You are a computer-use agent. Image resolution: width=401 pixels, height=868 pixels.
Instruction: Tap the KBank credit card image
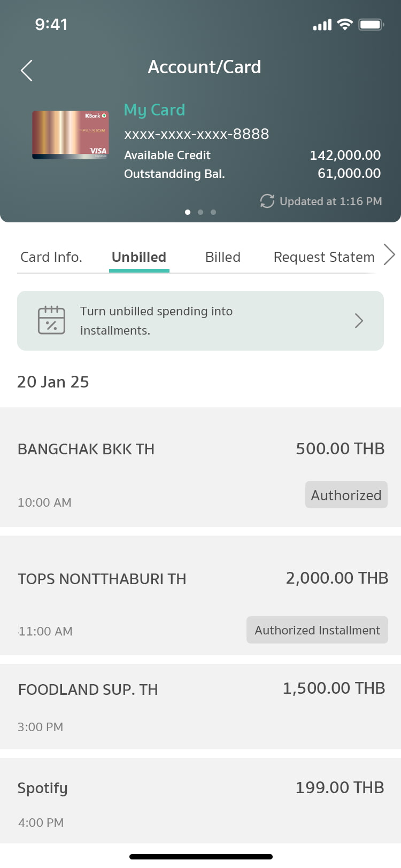(x=70, y=135)
